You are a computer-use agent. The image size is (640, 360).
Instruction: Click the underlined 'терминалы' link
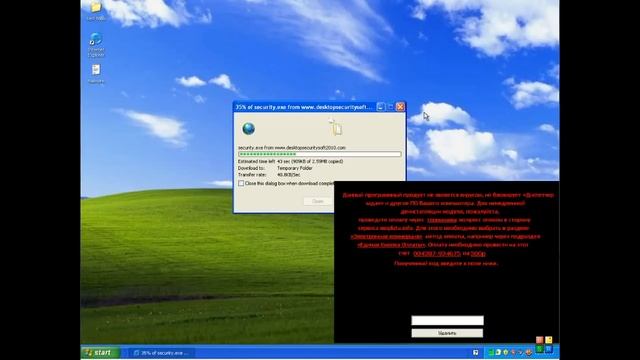click(x=442, y=220)
